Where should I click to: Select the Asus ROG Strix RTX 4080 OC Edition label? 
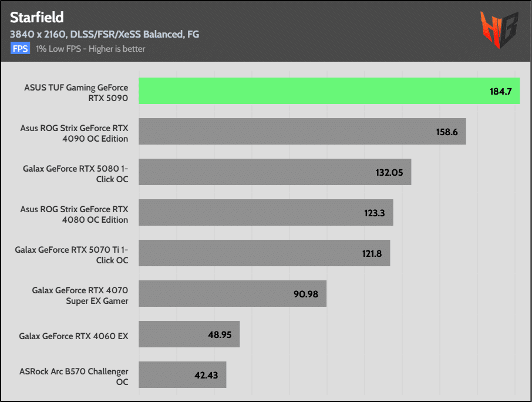74,215
